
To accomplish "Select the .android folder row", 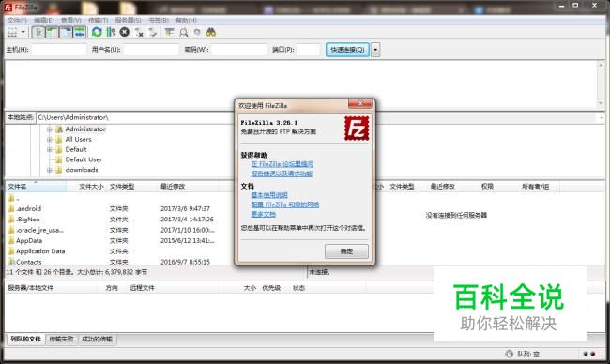I will tap(113, 209).
